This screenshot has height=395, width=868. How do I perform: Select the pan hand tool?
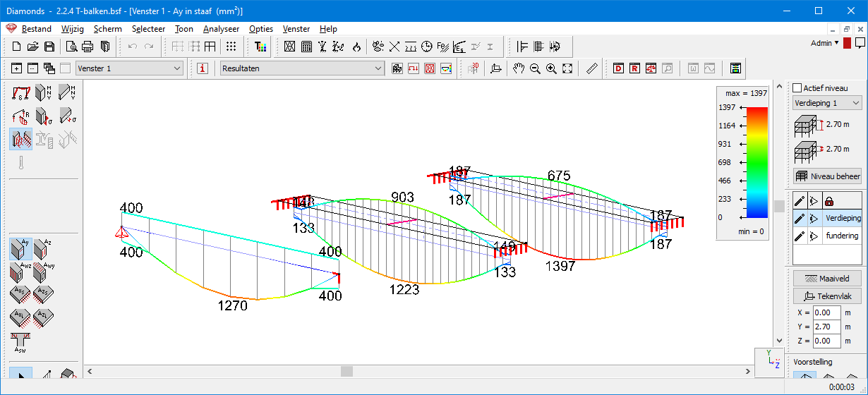pyautogui.click(x=519, y=68)
